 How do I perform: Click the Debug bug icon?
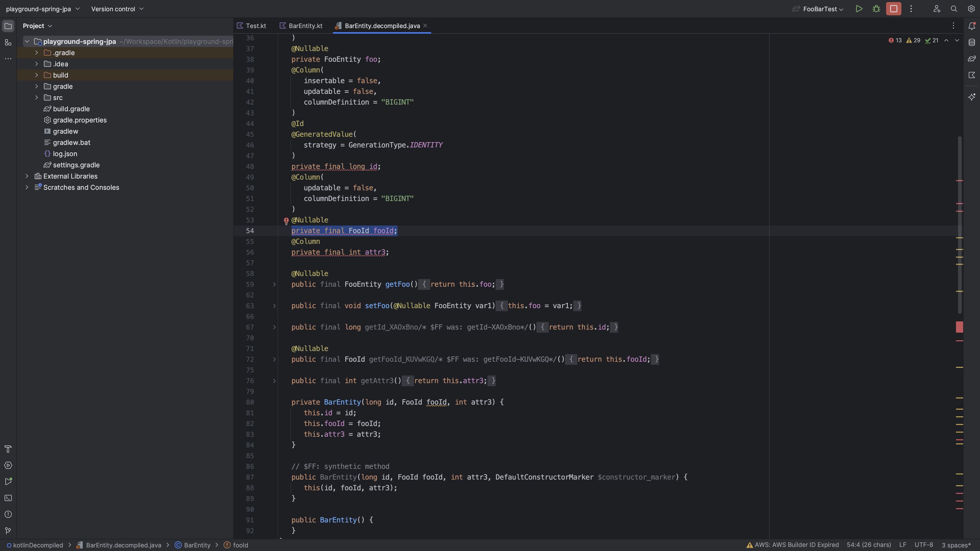[x=876, y=9]
